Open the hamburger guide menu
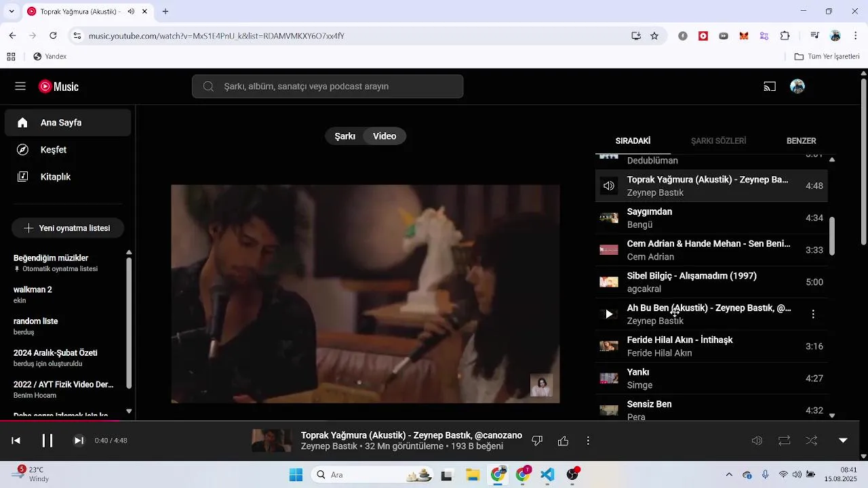 pos(20,86)
